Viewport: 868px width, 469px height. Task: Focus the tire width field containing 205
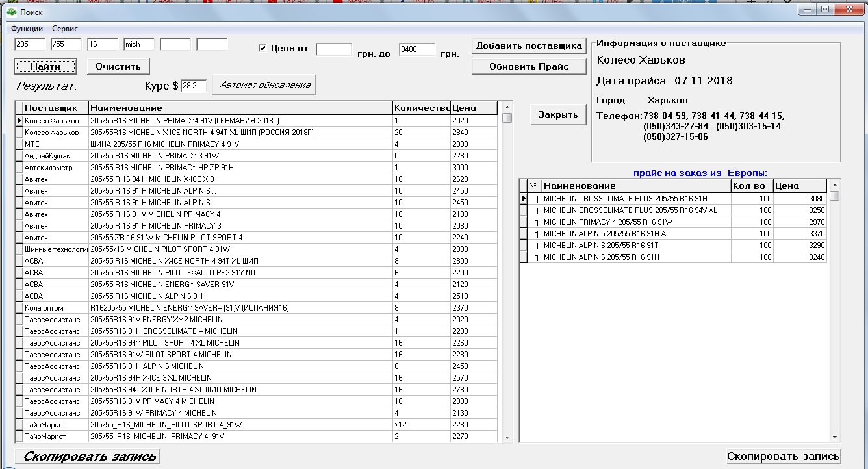[x=30, y=44]
